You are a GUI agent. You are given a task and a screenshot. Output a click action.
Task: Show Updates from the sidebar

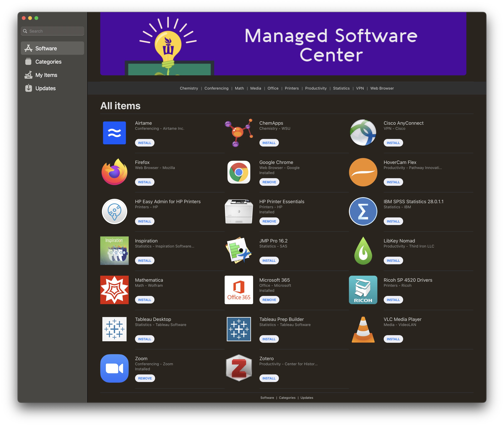45,88
